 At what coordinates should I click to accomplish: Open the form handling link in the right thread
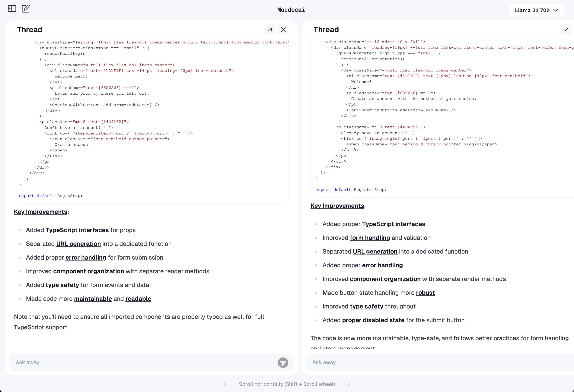370,238
